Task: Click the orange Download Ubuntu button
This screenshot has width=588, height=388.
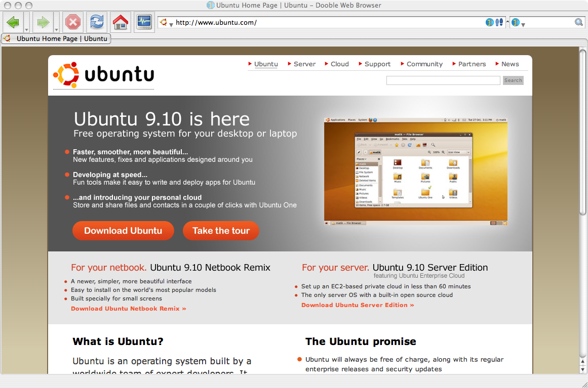Action: [x=123, y=231]
